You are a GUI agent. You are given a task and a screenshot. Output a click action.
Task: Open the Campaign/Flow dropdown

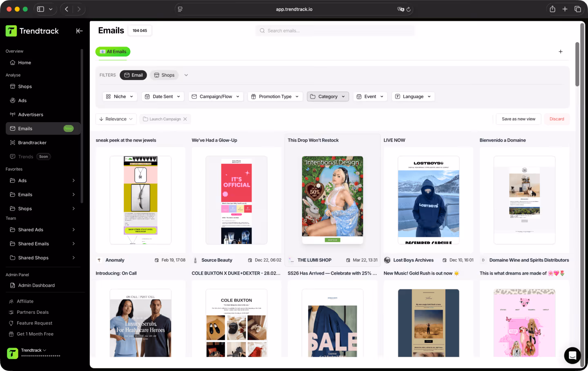pyautogui.click(x=216, y=96)
